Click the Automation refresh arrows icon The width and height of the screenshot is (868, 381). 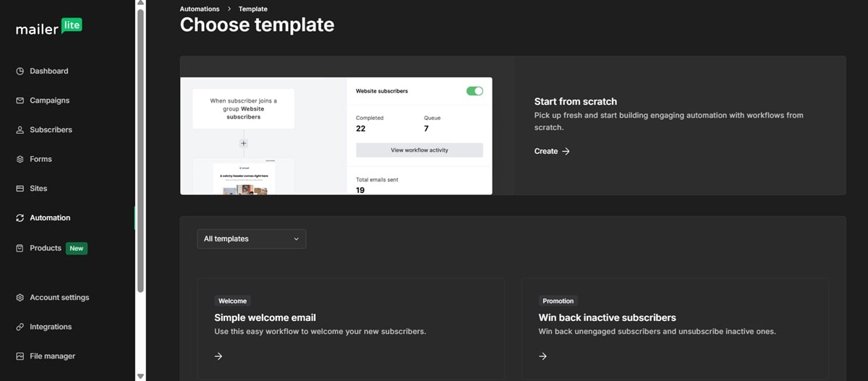pyautogui.click(x=20, y=218)
